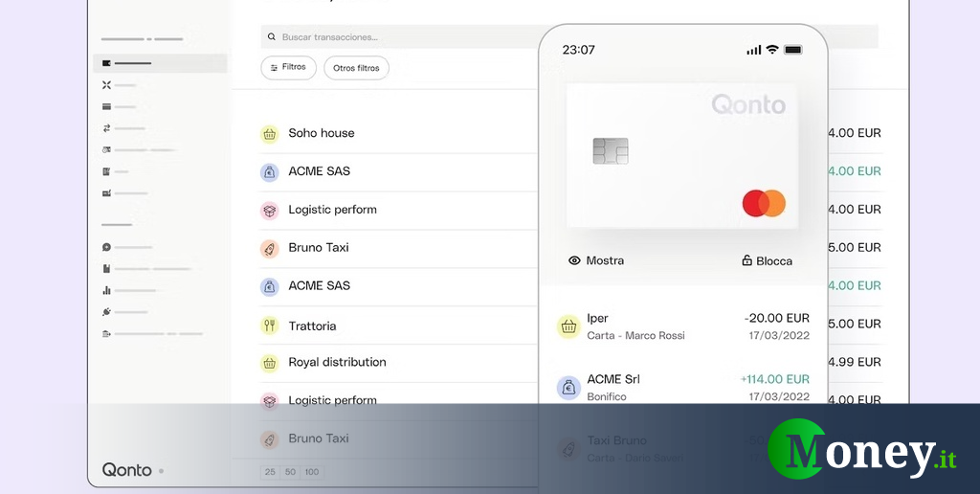Focus the Buscar transacciones search field
980x494 pixels.
click(399, 37)
